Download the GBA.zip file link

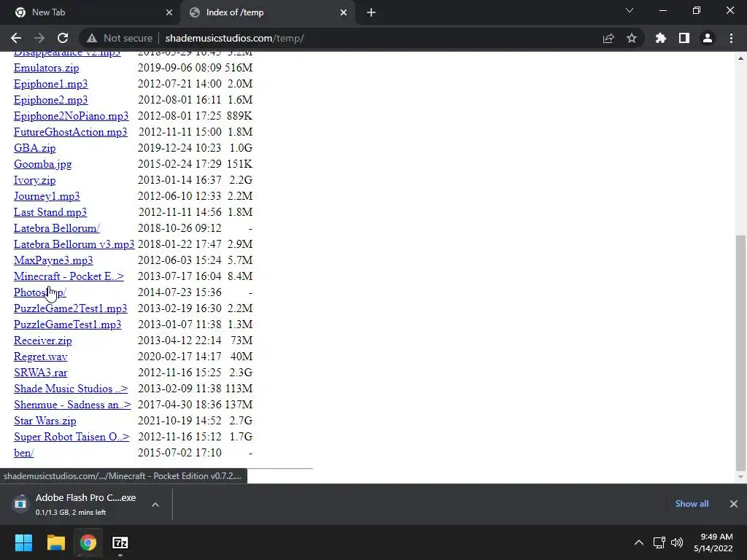coord(34,148)
